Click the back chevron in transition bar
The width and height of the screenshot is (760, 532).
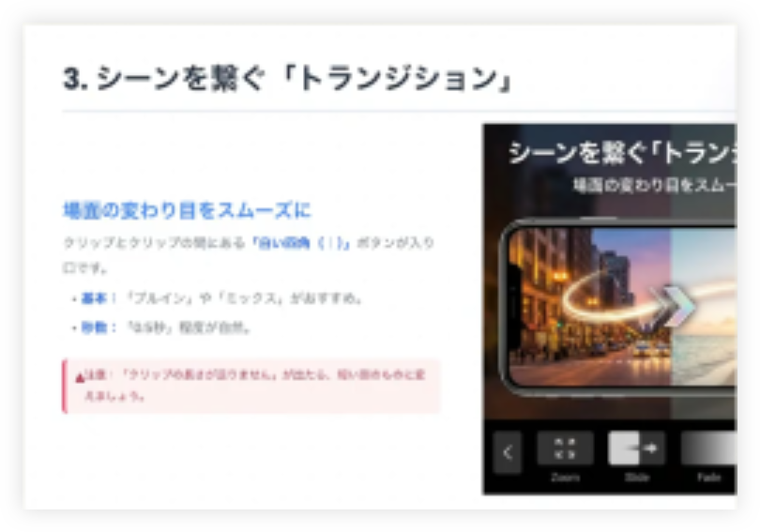(x=508, y=452)
